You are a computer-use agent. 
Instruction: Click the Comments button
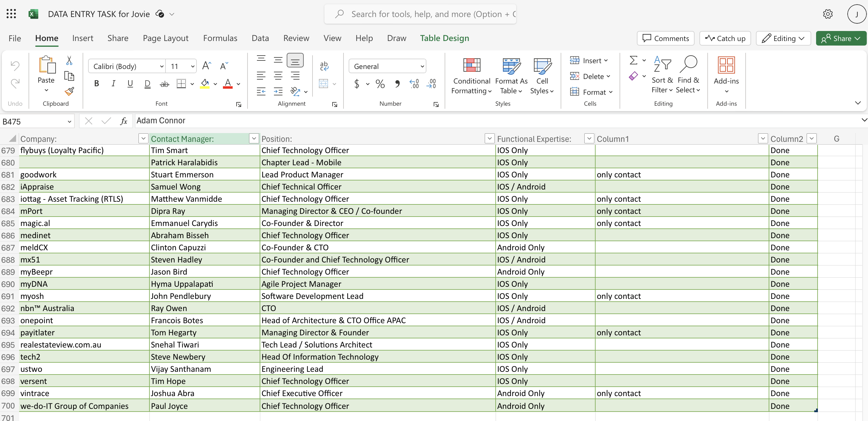(665, 39)
